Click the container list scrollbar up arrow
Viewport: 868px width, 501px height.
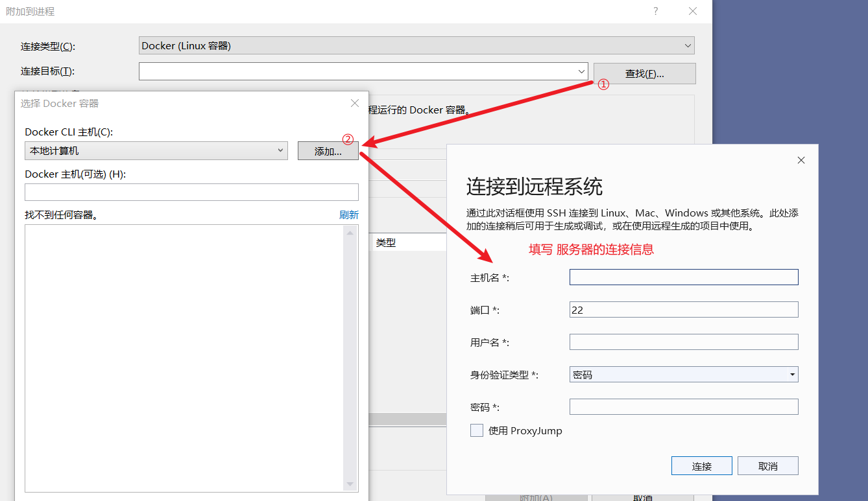(350, 233)
